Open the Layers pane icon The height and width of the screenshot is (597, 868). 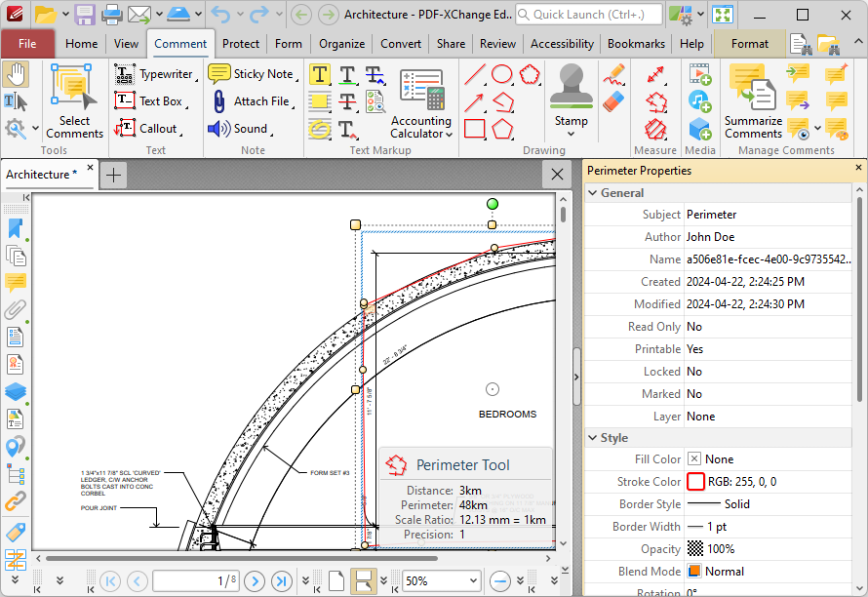click(15, 391)
